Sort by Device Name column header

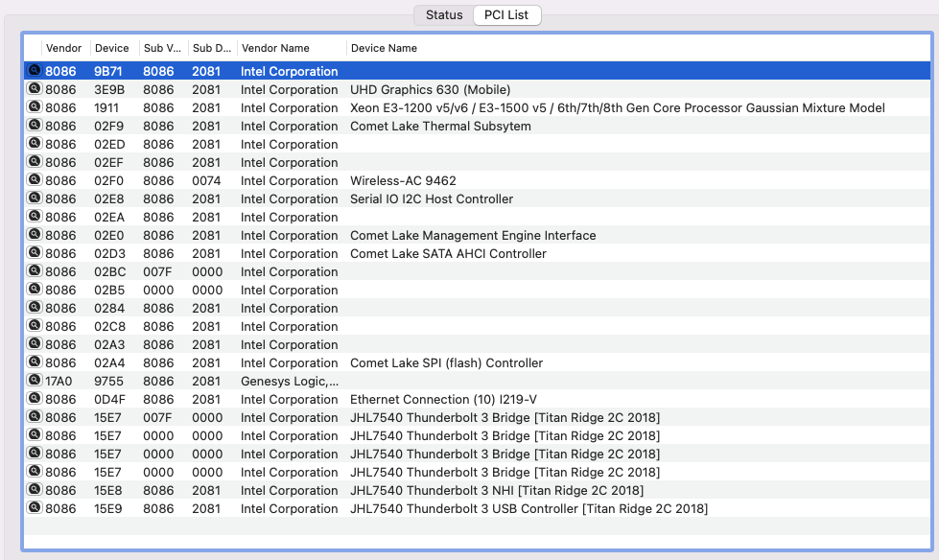tap(384, 48)
